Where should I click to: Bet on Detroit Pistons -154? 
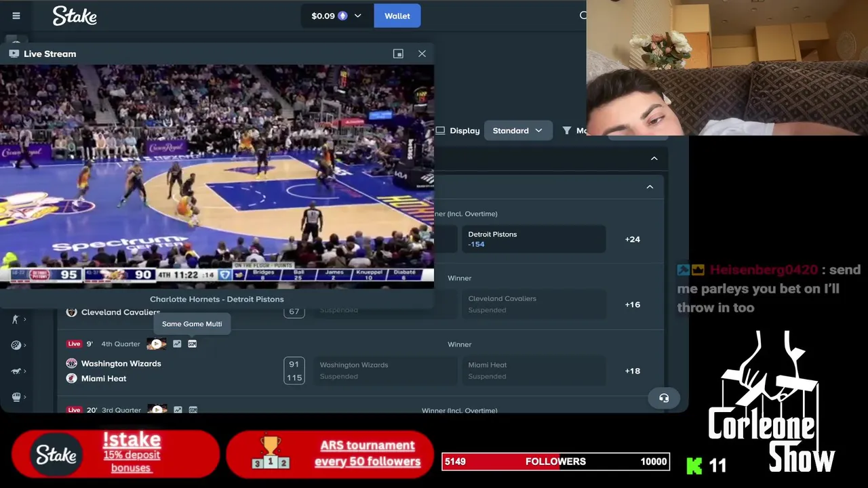coord(534,239)
